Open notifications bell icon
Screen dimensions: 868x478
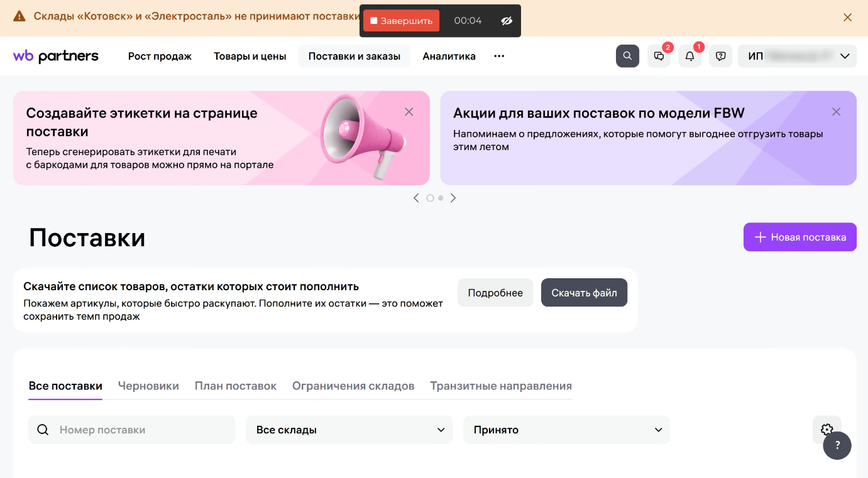(689, 56)
